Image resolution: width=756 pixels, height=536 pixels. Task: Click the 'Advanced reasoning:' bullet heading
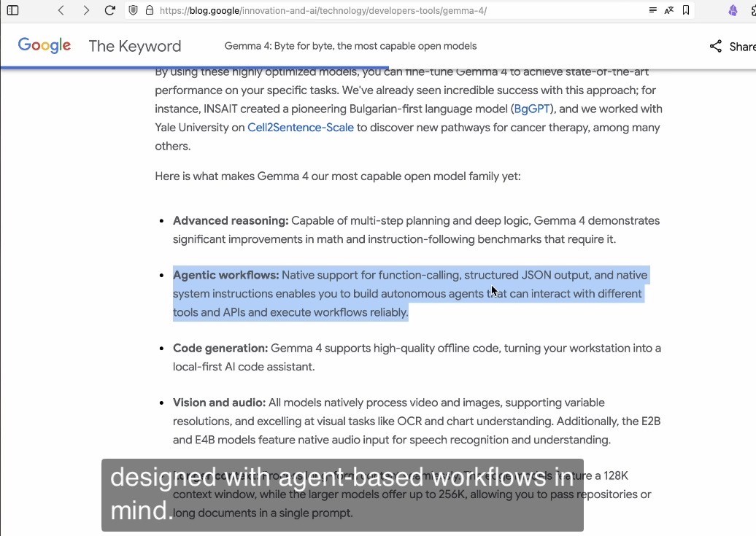[231, 221]
